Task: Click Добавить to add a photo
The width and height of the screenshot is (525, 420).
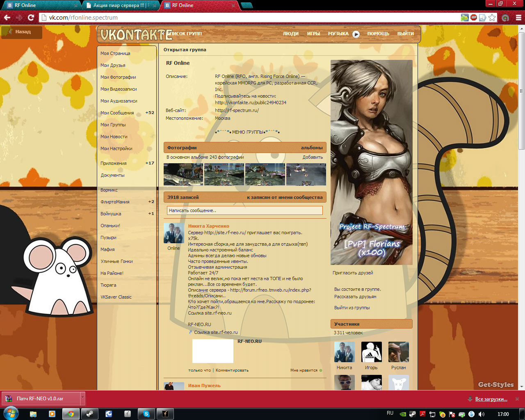Action: click(x=313, y=157)
